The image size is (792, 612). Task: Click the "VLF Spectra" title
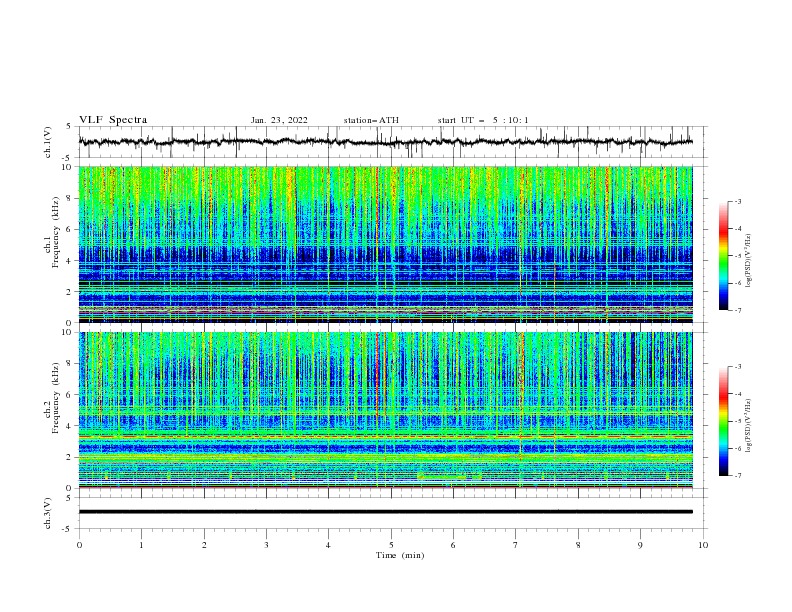coord(113,120)
